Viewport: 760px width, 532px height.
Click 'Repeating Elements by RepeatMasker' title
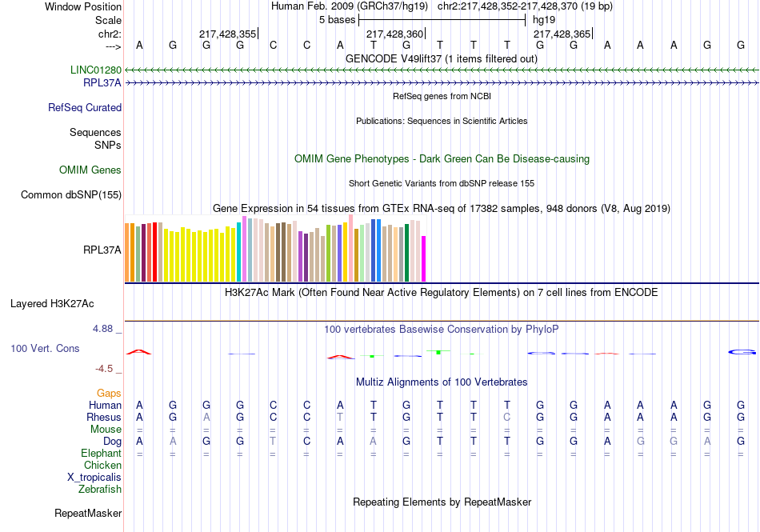(x=442, y=502)
